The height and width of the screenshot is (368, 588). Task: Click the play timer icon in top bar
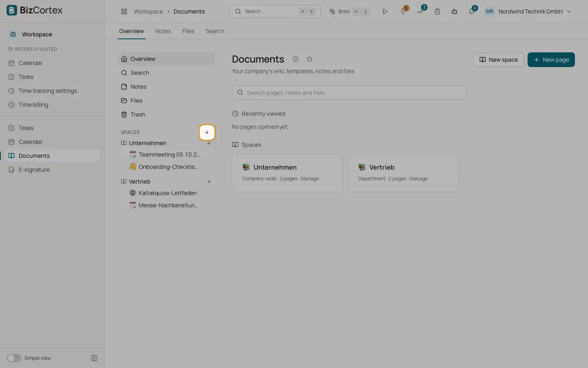385,11
